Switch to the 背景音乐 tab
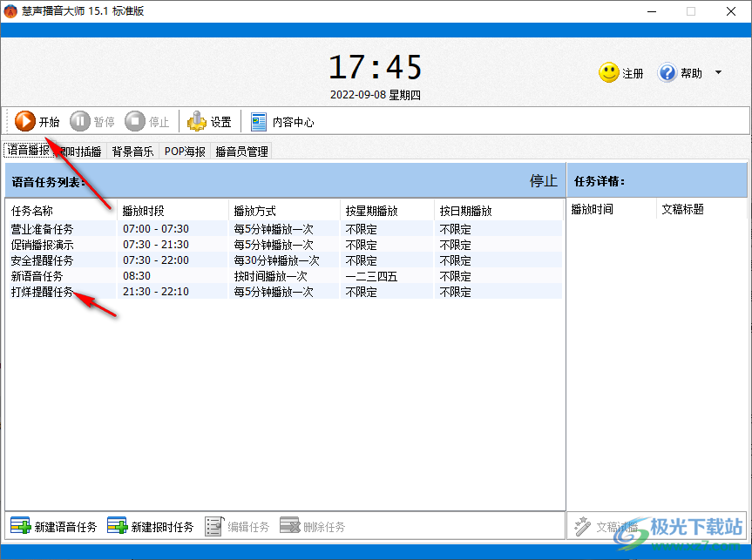The height and width of the screenshot is (560, 752). click(x=132, y=151)
